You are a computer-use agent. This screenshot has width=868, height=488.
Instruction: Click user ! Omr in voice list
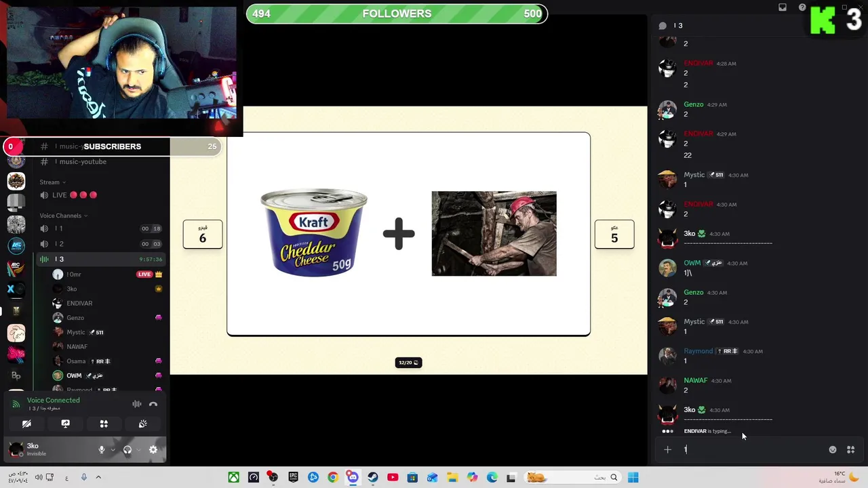pyautogui.click(x=73, y=274)
